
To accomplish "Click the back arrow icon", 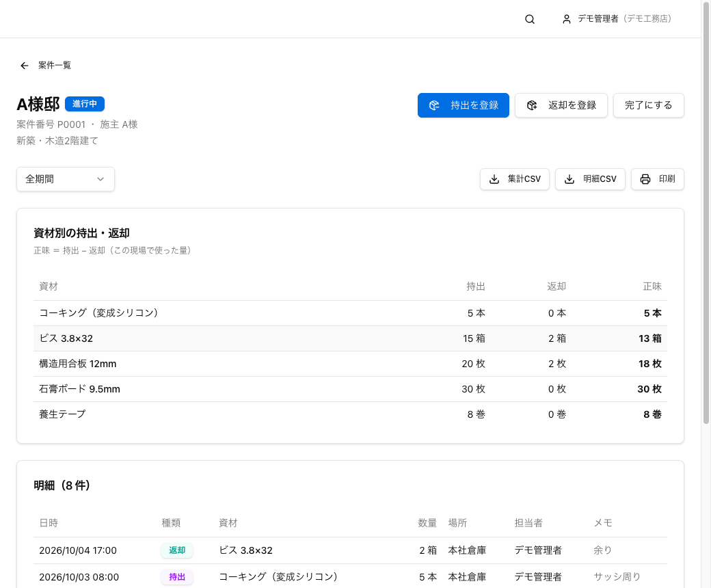I will 25,66.
